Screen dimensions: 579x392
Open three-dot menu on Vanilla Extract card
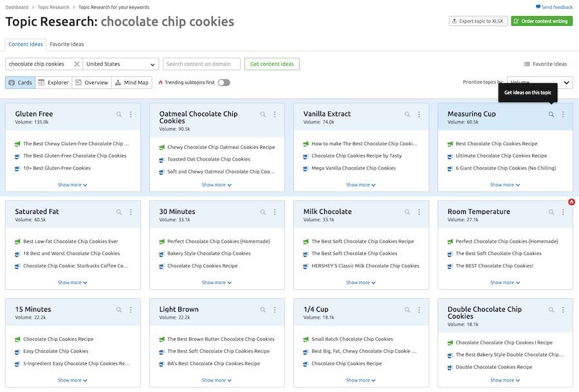[419, 114]
